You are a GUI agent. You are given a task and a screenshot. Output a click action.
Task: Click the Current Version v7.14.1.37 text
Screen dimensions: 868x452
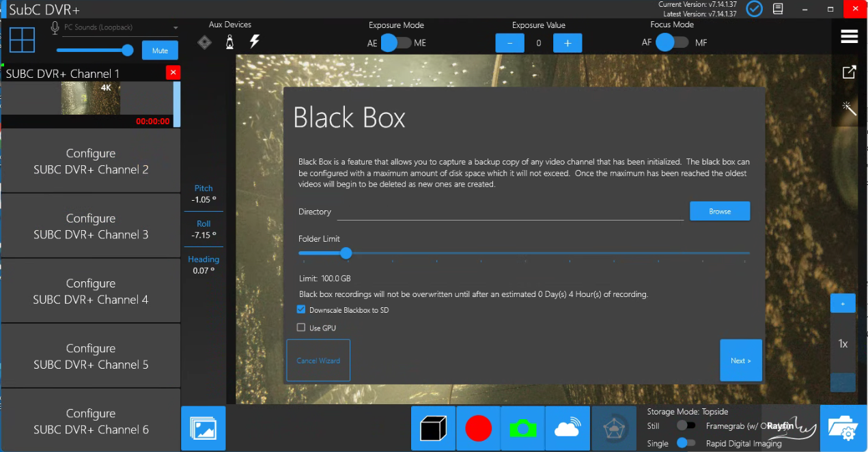click(698, 4)
